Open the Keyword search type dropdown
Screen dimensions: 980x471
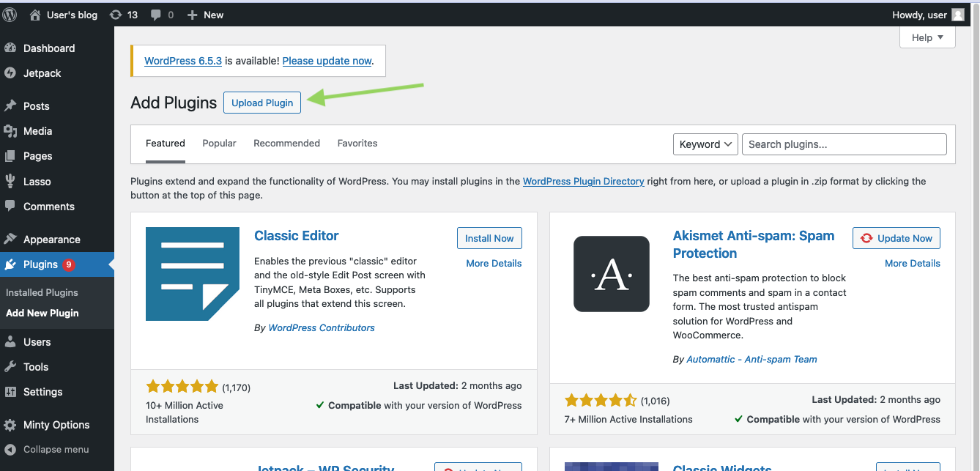click(x=705, y=144)
